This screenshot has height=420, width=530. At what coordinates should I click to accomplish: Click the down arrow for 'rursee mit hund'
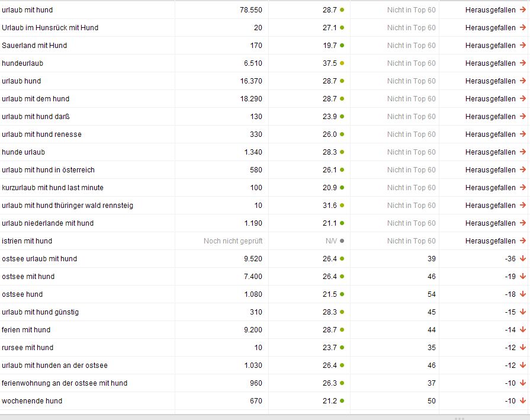pos(523,347)
